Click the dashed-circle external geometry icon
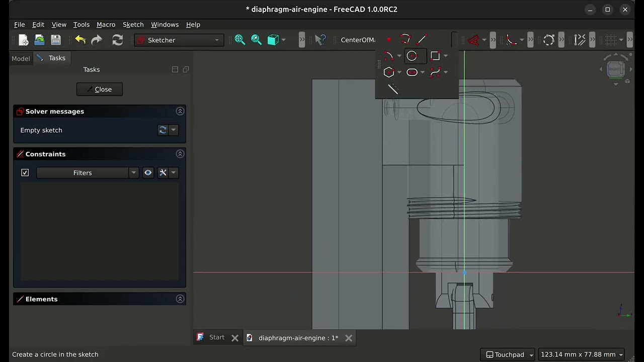644x362 pixels. [x=548, y=40]
